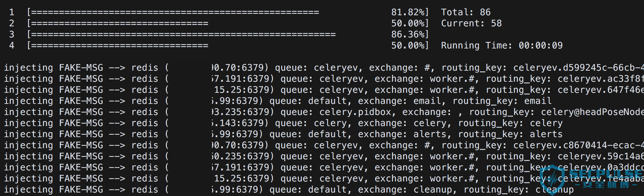Click celery@headPoseNode routing key text
Image resolution: width=644 pixels, height=196 pixels.
[x=592, y=112]
